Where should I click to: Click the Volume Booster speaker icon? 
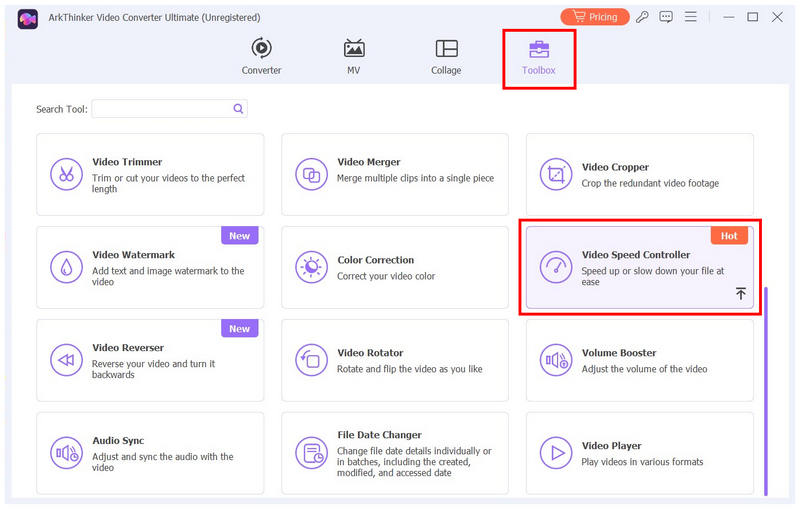click(556, 360)
